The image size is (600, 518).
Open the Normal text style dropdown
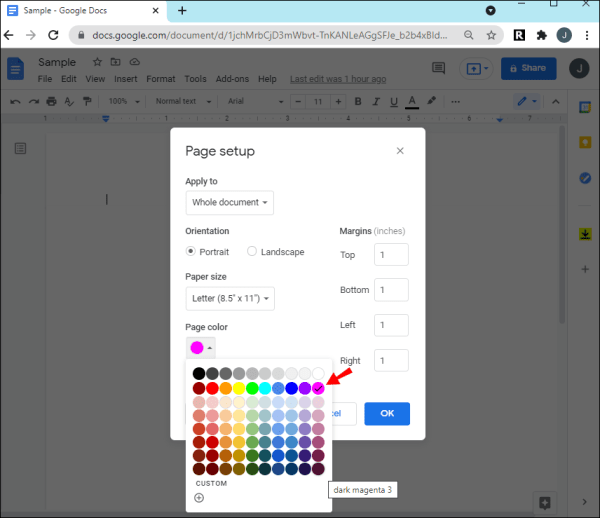183,101
